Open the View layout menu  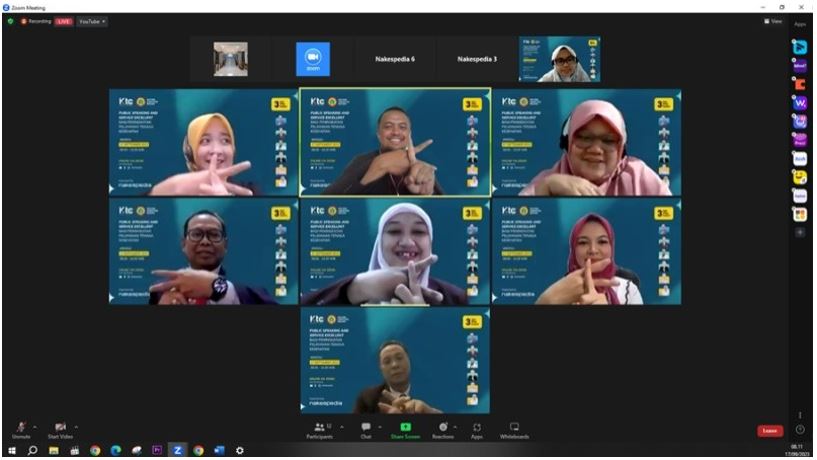click(x=773, y=21)
